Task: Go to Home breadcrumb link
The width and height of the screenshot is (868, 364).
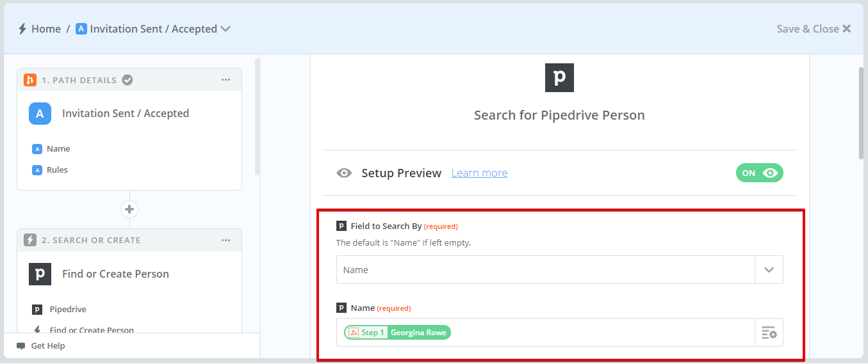Action: [x=46, y=29]
